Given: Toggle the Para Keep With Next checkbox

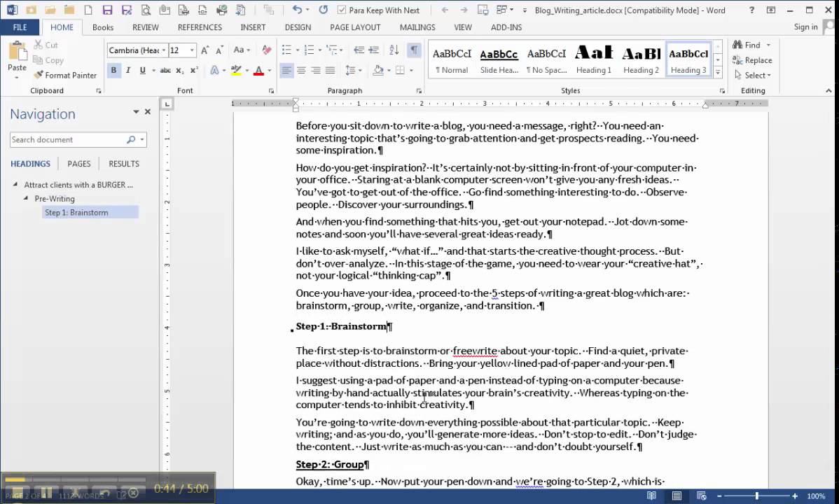Looking at the screenshot, I should click(341, 10).
